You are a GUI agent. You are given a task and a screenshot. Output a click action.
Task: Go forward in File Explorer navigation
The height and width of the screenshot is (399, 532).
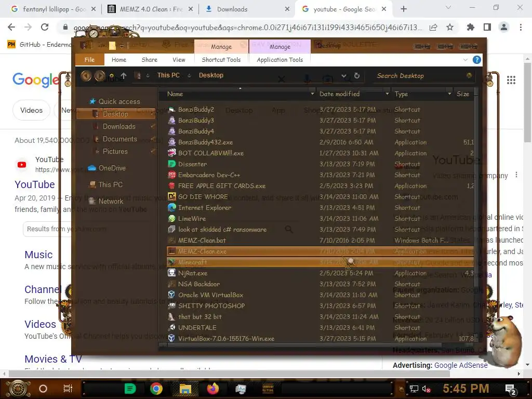point(99,76)
